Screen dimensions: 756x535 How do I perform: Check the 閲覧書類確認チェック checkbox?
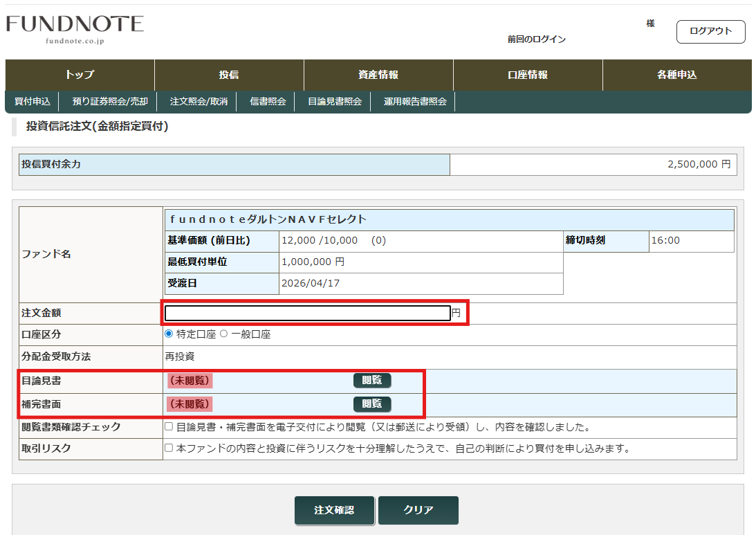(x=169, y=427)
